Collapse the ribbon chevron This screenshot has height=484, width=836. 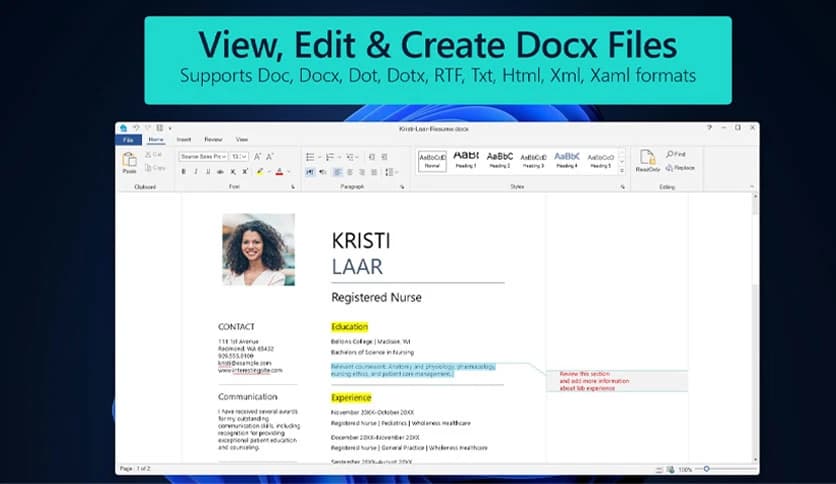[752, 187]
